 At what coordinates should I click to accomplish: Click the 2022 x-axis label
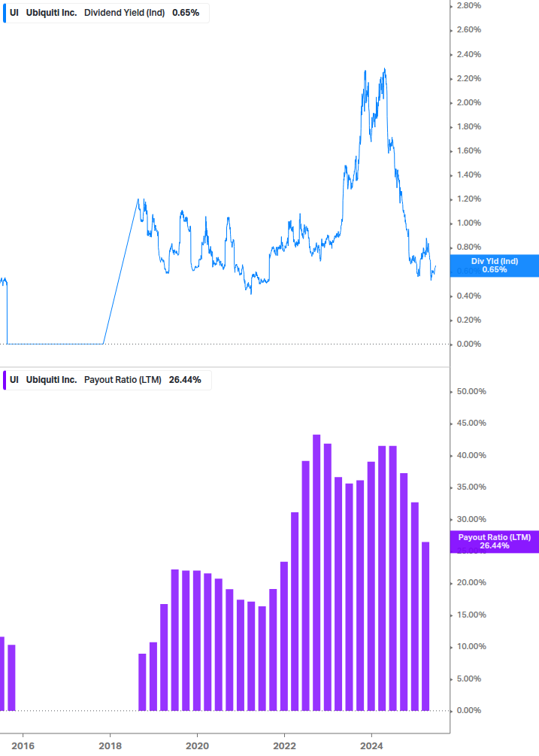[x=285, y=746]
